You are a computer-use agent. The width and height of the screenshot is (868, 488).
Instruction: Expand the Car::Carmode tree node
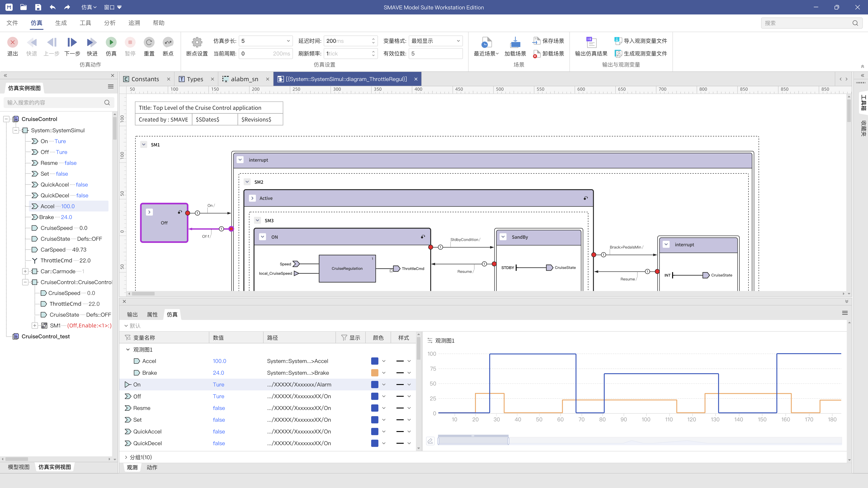pos(25,271)
